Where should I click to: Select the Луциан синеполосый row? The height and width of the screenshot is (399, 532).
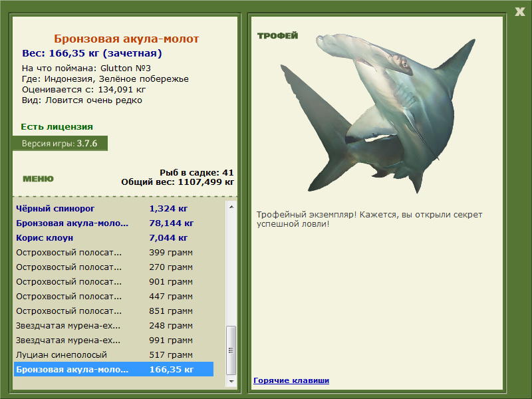[114, 354]
